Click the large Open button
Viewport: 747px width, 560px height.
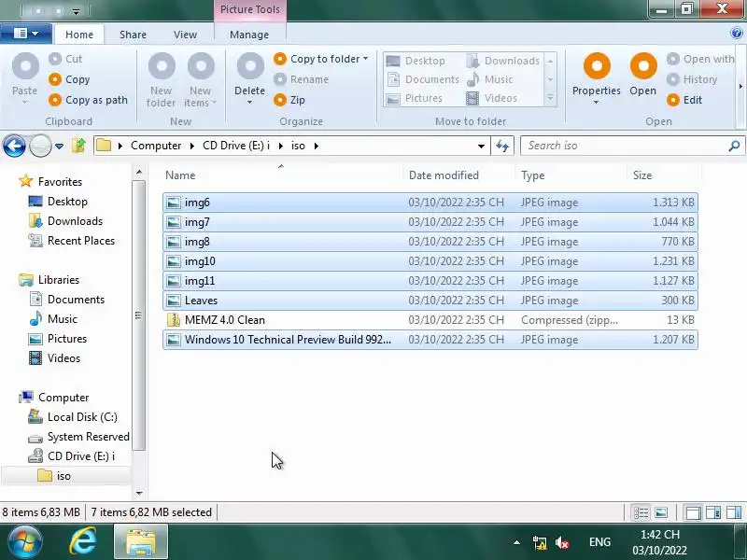[x=643, y=75]
